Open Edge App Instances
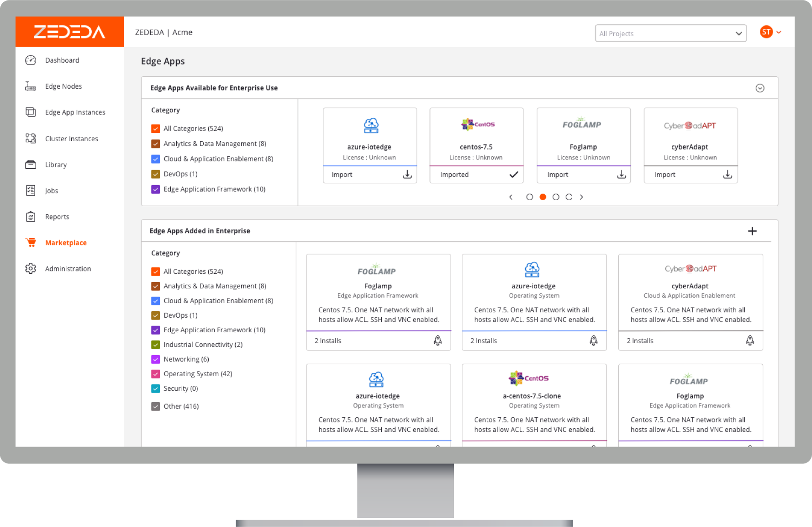Screen dimensions: 812x527 [75, 112]
